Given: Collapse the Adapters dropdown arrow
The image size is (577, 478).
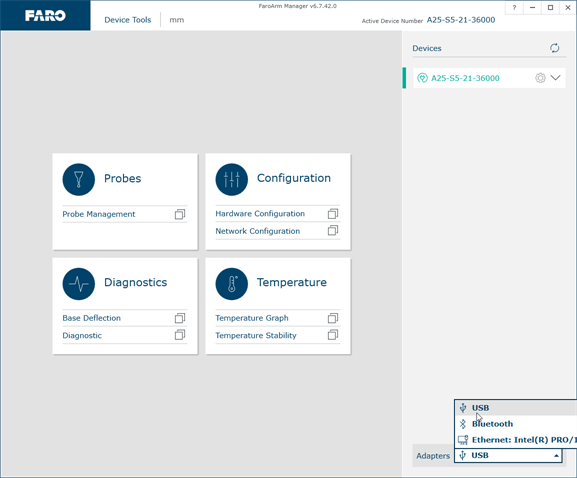Looking at the screenshot, I should [x=556, y=456].
